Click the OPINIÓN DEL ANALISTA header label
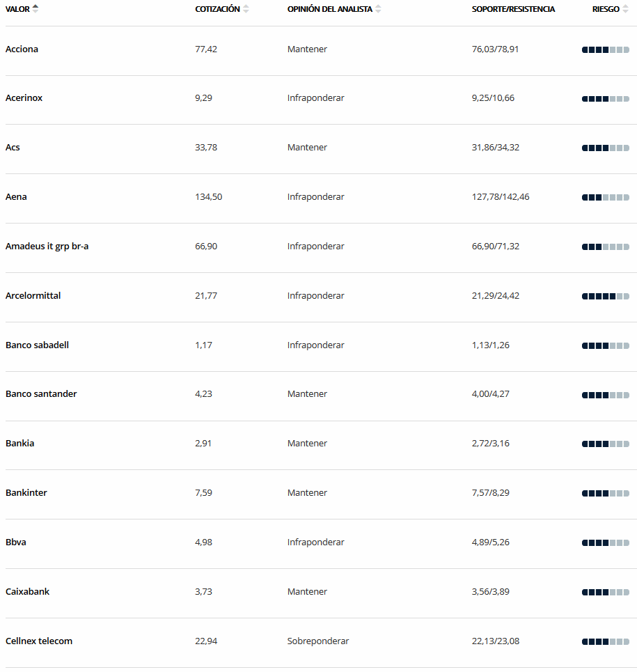 pyautogui.click(x=330, y=9)
